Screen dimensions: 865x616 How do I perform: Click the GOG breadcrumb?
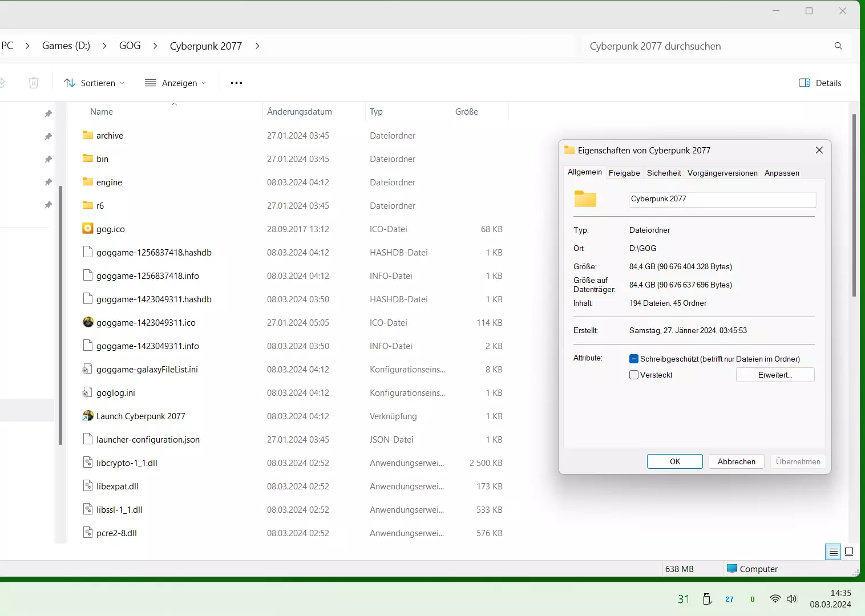point(130,46)
